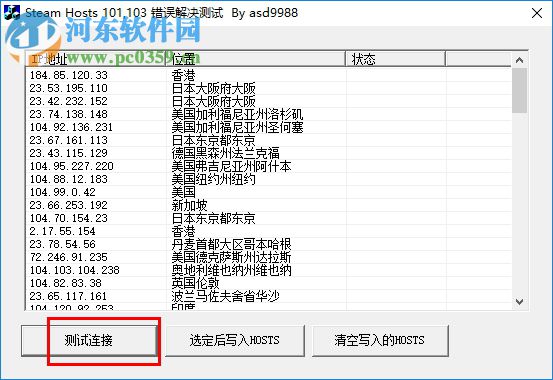This screenshot has width=553, height=380.
Task: Click the Steam Hosts title bar icon
Action: tap(12, 12)
